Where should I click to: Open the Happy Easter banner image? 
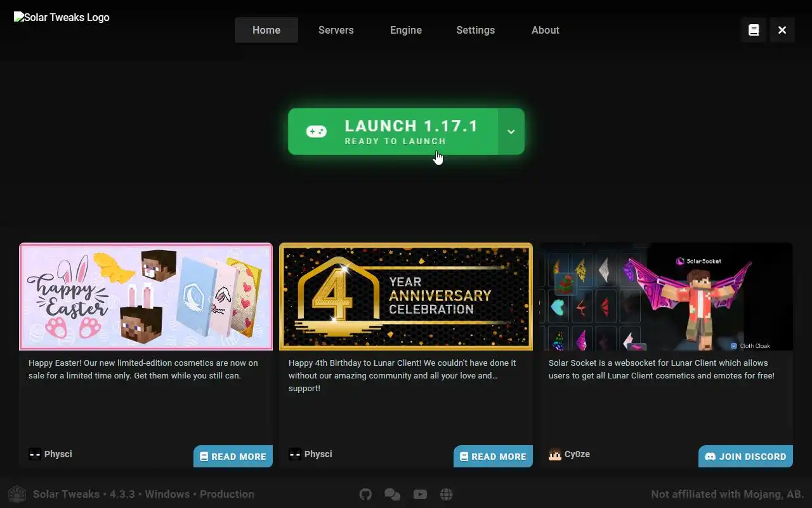[x=146, y=297]
